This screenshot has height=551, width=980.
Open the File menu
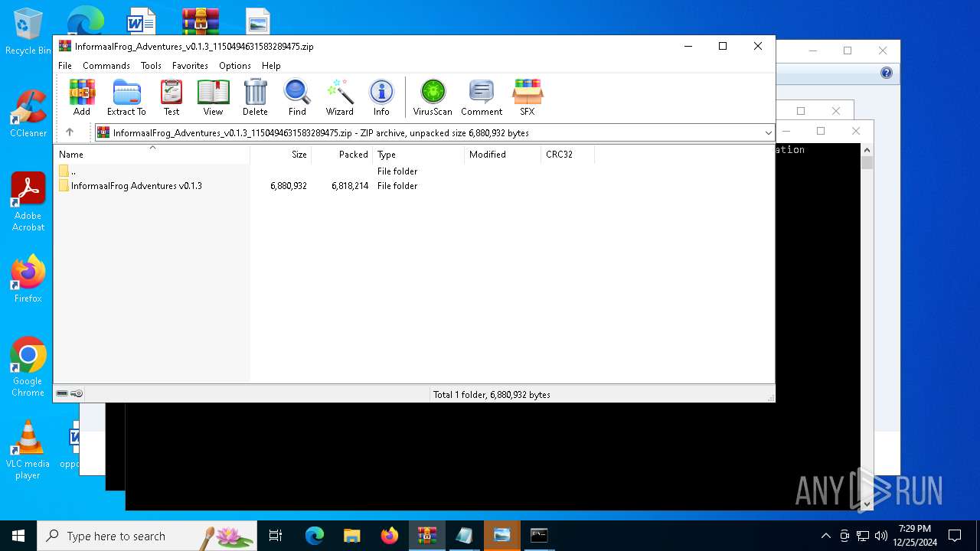point(65,66)
